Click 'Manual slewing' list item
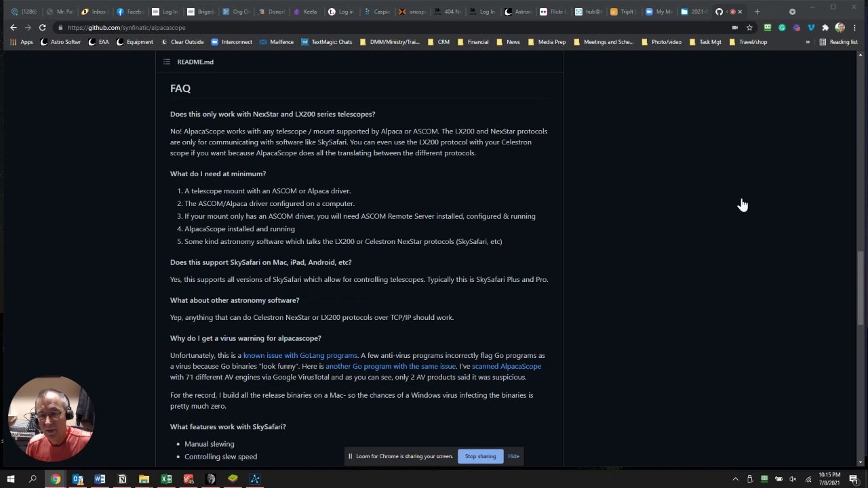868x488 pixels. click(210, 444)
